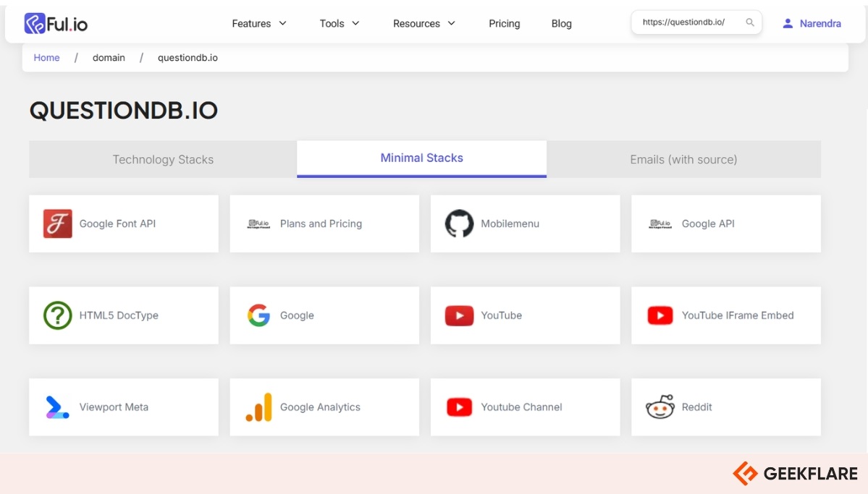Click the Youtube Channel label
868x494 pixels.
click(521, 407)
